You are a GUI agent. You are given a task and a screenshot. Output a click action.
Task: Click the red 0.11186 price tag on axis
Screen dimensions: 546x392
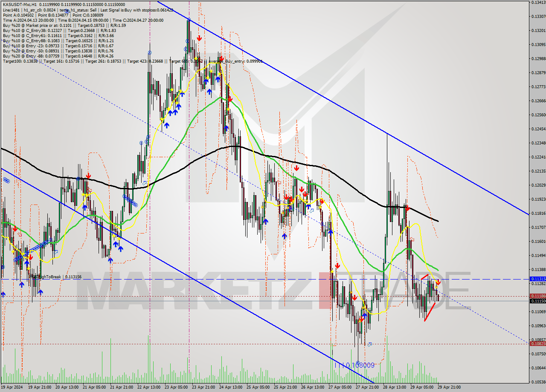pos(537,296)
